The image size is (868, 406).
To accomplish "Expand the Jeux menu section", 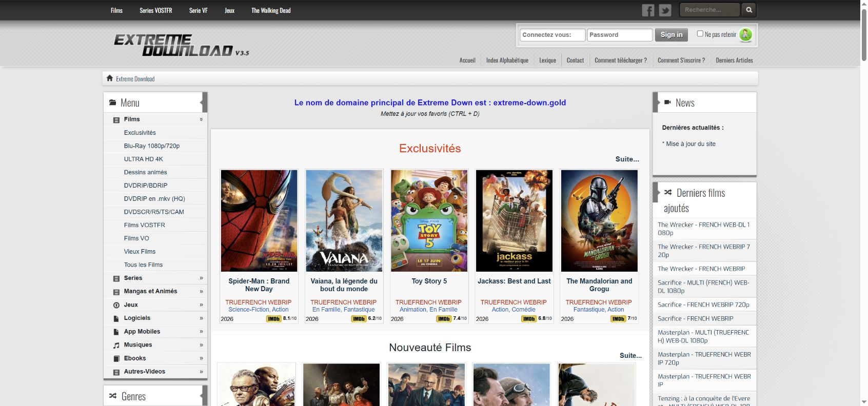I will (201, 304).
